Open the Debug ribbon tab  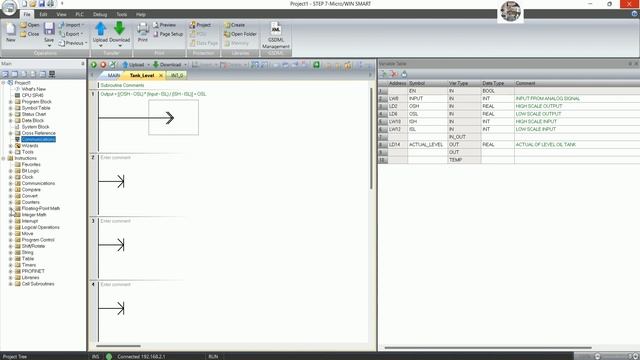100,14
